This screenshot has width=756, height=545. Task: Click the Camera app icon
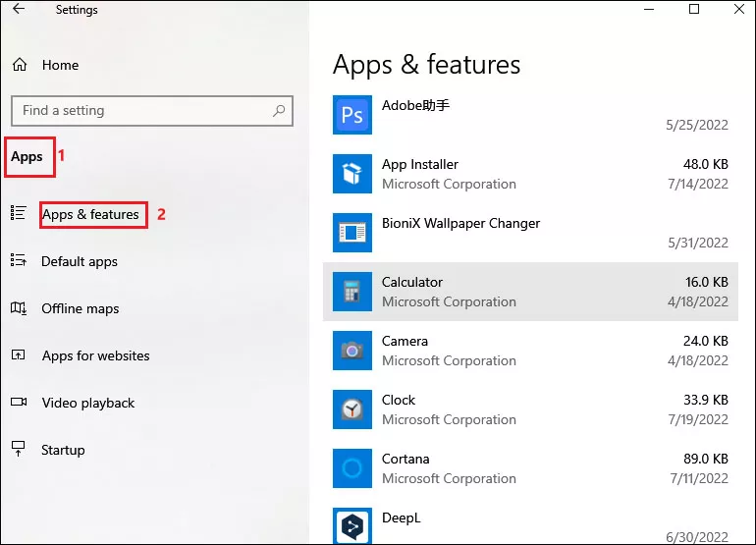(x=351, y=351)
